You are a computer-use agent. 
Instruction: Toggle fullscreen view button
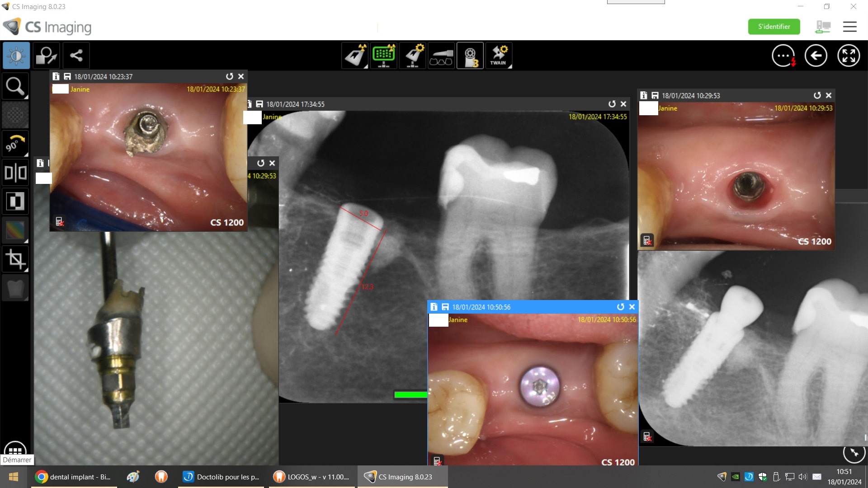tap(849, 56)
